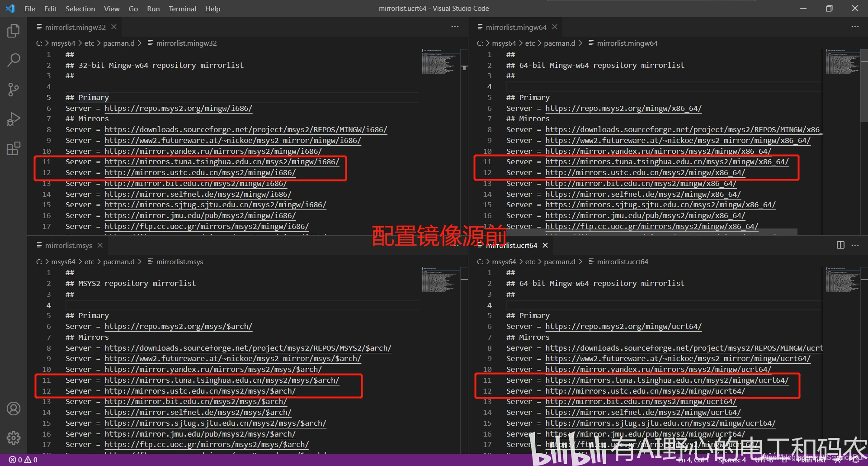Close the mirrorlist.mingw32 tab
Viewport: 868px width, 466px height.
coord(114,27)
